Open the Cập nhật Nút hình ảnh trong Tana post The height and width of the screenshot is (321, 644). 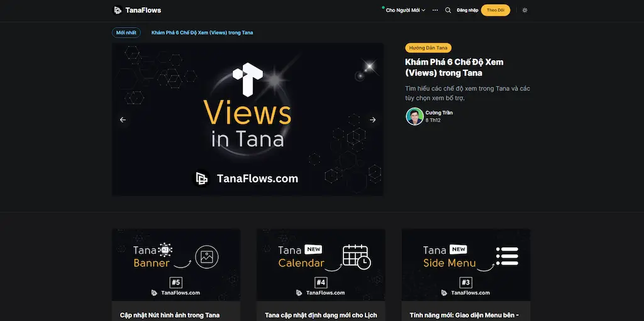point(170,315)
